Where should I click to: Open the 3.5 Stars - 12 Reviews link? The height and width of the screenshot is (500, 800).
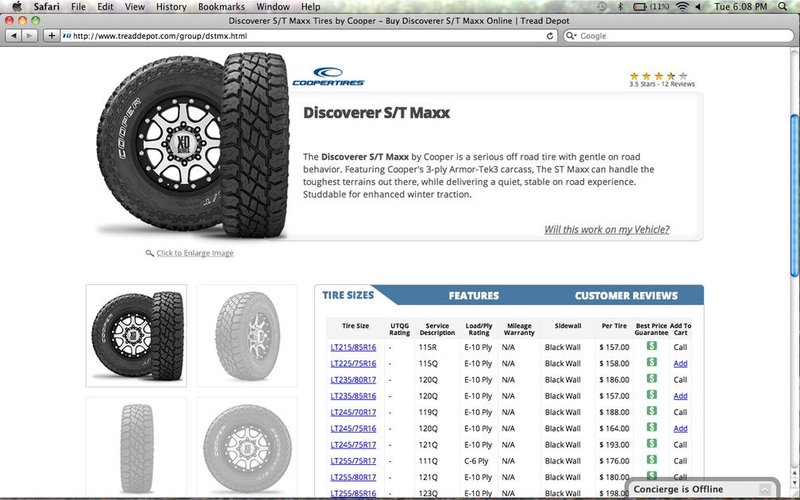662,84
